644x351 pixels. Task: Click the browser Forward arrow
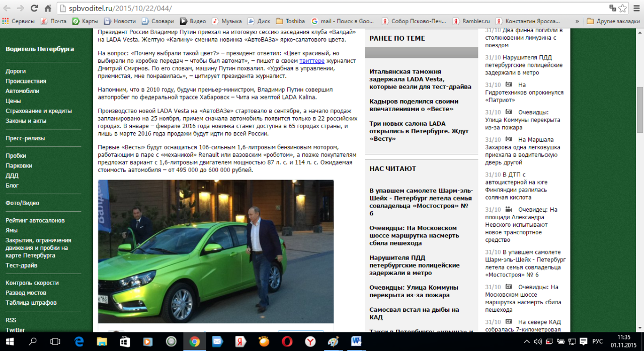pyautogui.click(x=21, y=8)
